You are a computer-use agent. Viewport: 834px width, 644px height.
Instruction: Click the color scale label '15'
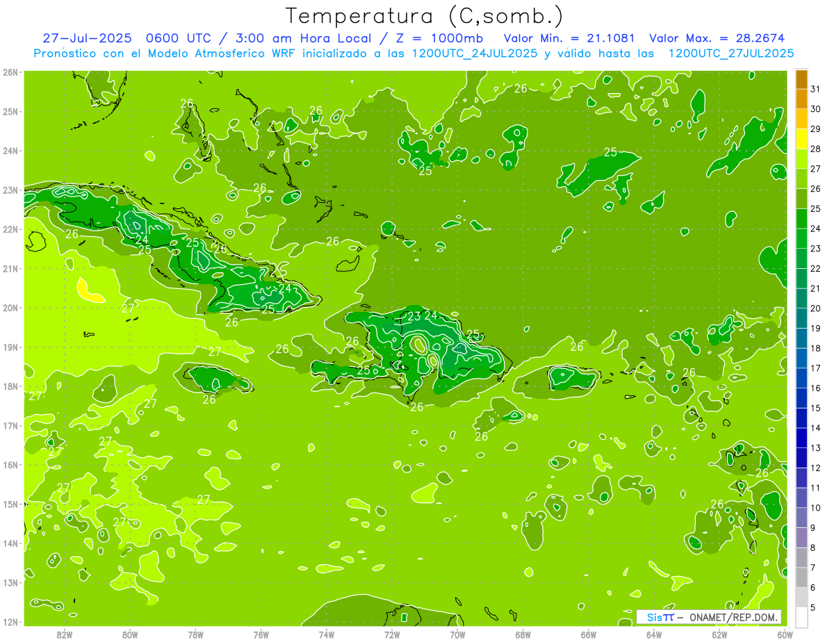click(x=815, y=408)
